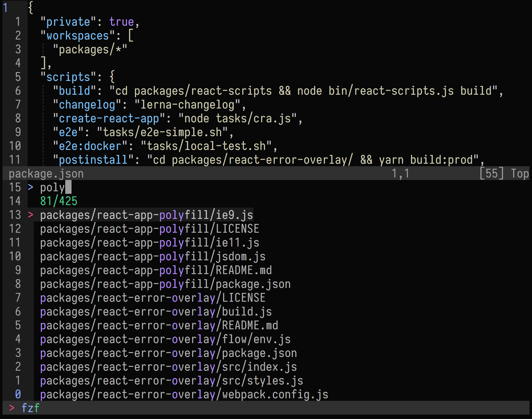Screen dimensions: 532x419
Task: Click the "workspaces" key
Action: (x=77, y=36)
